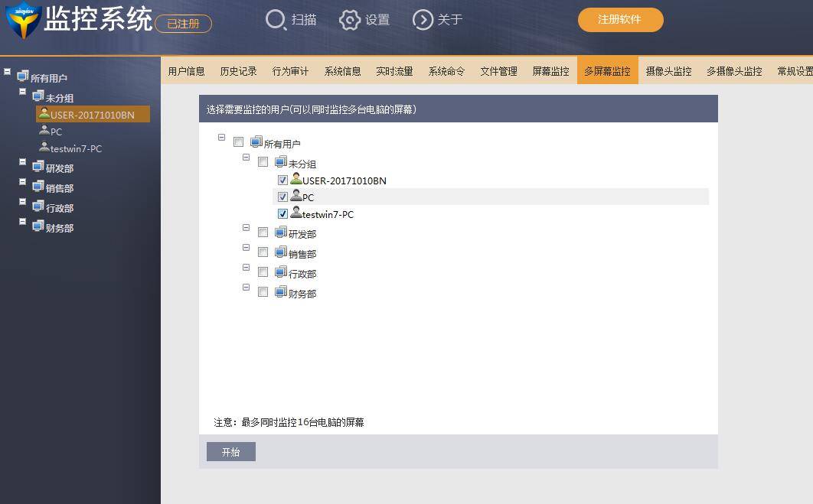Viewport: 813px width, 504px height.
Task: Click the About arrow circle icon
Action: click(423, 20)
